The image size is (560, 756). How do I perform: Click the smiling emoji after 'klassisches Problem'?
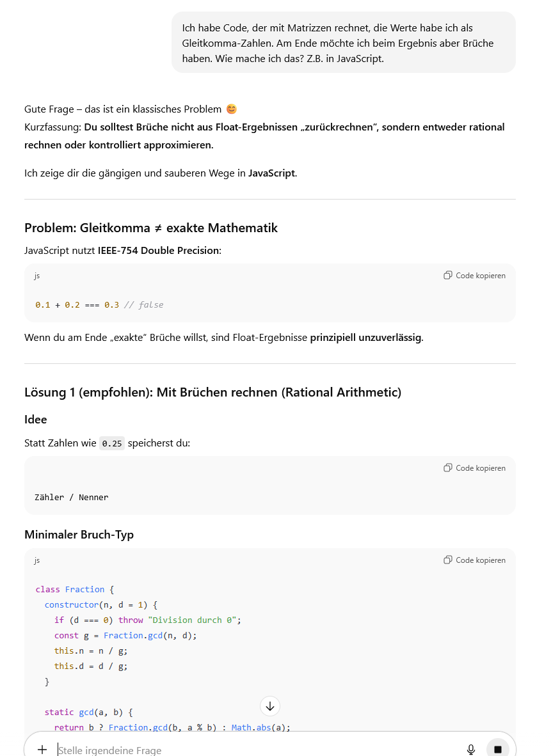click(x=232, y=109)
